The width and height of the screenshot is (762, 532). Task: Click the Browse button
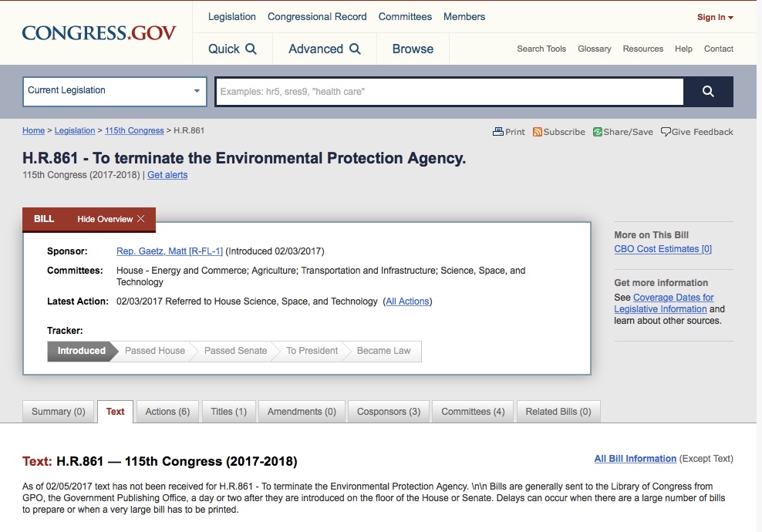coord(413,49)
